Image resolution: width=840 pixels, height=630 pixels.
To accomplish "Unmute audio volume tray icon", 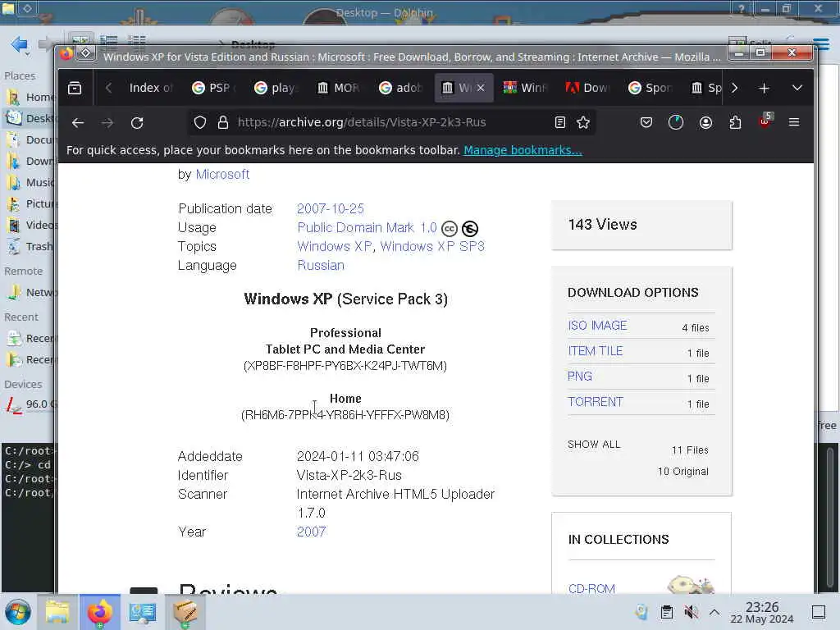I will [x=691, y=612].
